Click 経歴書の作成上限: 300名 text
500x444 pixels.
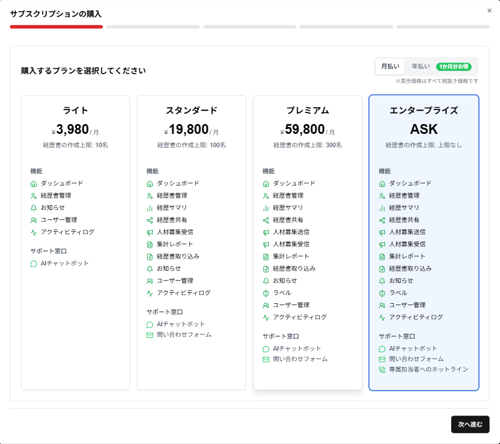point(308,145)
